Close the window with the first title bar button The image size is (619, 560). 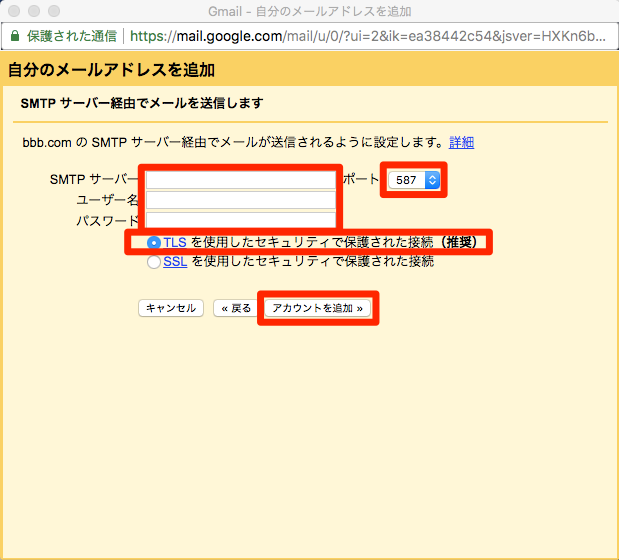coord(14,11)
